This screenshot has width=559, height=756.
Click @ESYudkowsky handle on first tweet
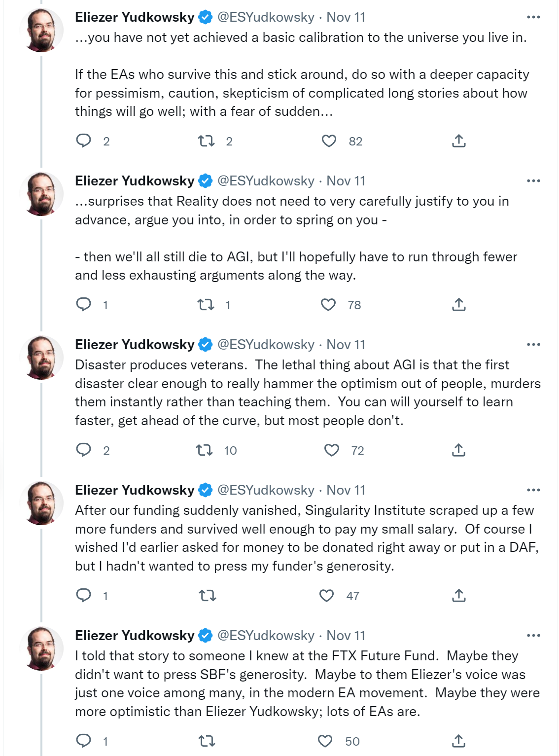point(266,17)
